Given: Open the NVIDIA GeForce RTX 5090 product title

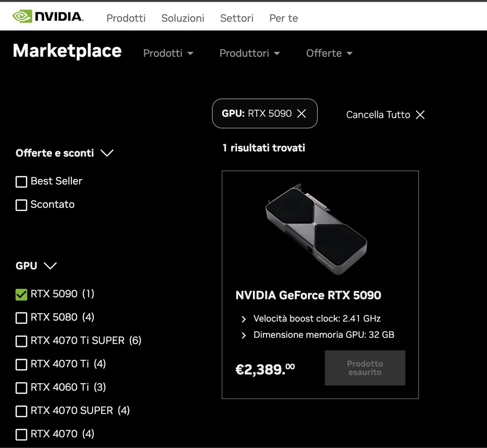Looking at the screenshot, I should pyautogui.click(x=308, y=295).
